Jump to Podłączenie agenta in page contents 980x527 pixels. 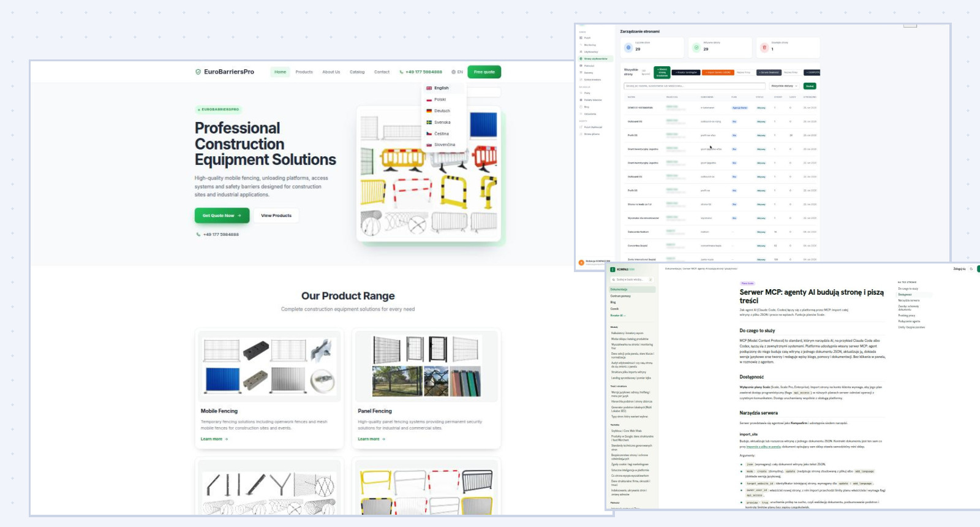pos(909,321)
